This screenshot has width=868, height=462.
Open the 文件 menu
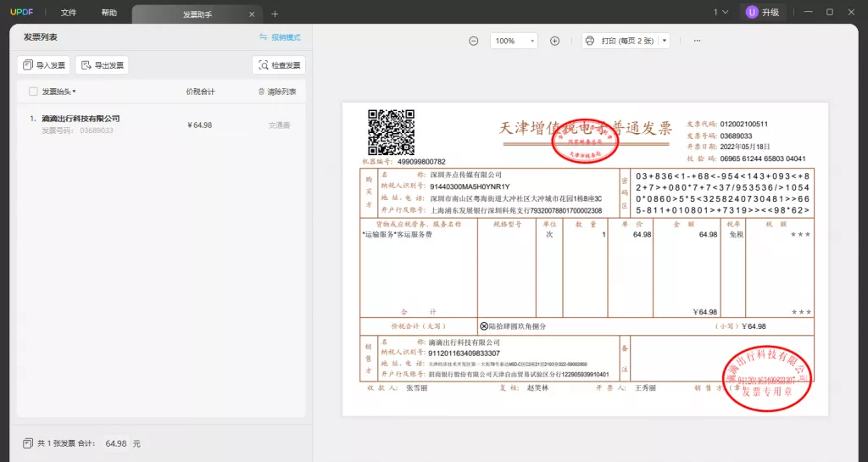click(x=69, y=13)
